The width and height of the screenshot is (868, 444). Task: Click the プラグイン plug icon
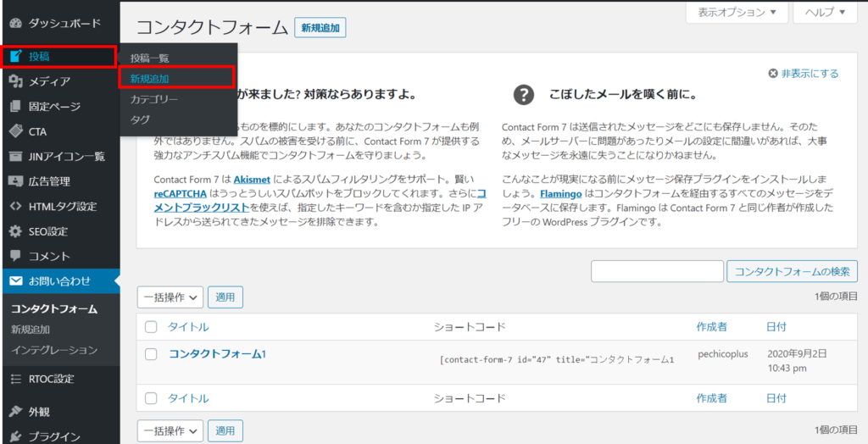click(15, 436)
